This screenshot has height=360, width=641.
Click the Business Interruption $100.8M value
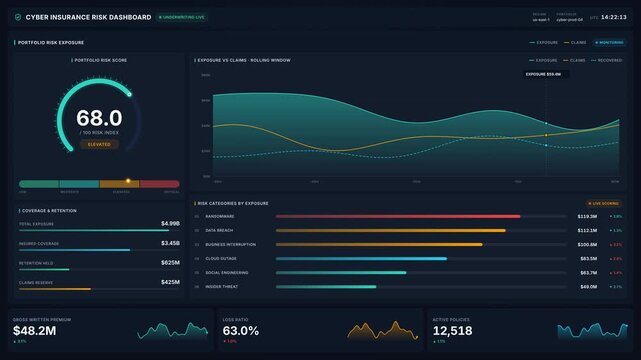587,245
